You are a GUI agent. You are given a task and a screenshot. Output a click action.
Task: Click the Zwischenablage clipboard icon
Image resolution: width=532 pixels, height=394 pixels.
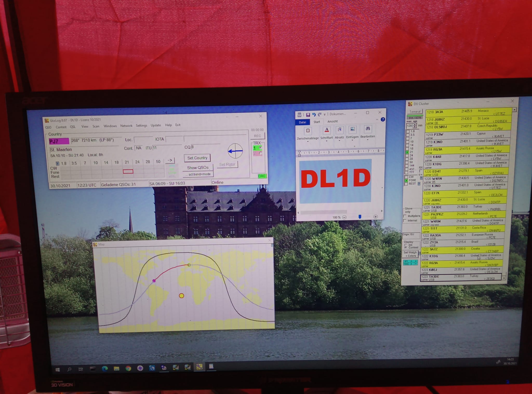point(308,131)
